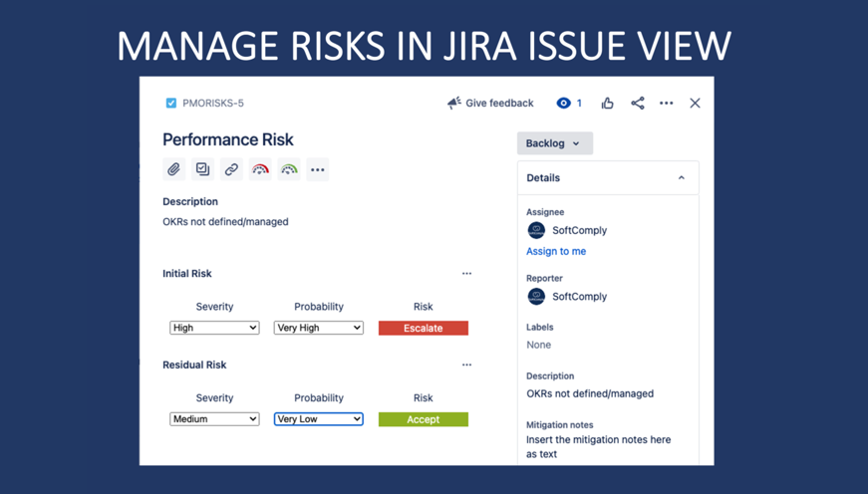868x494 pixels.
Task: Open the green risk gauge icon
Action: pos(289,169)
